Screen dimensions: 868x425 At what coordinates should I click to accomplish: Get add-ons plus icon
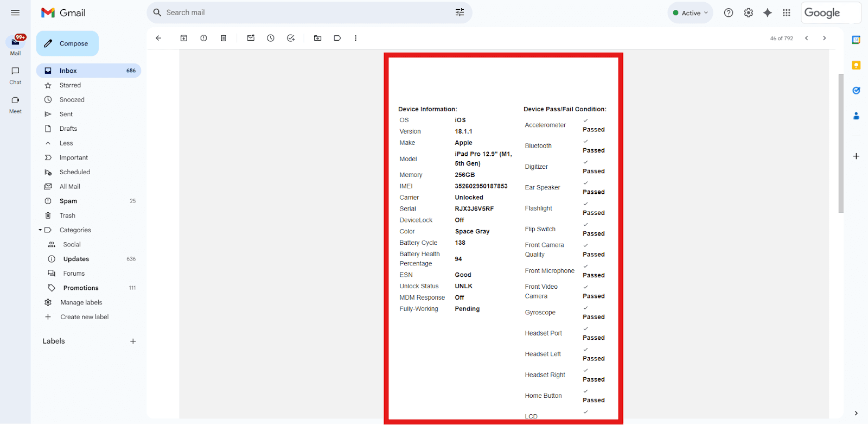point(856,156)
